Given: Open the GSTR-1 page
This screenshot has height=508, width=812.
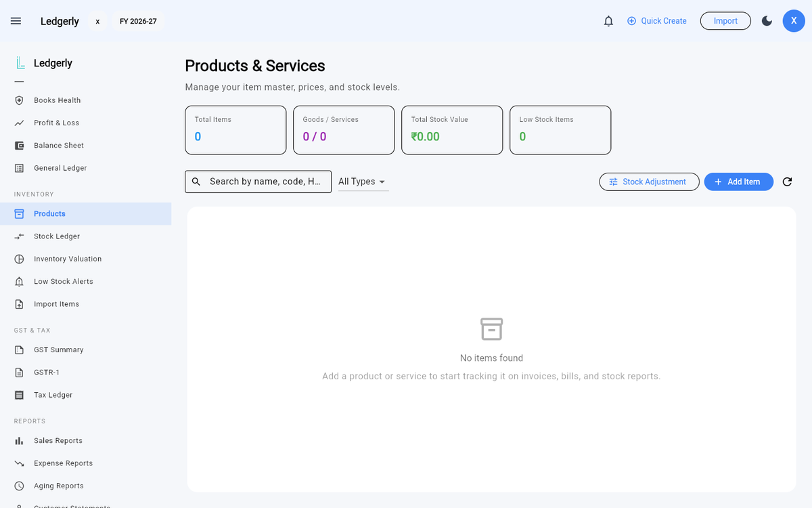Looking at the screenshot, I should 85,373.
